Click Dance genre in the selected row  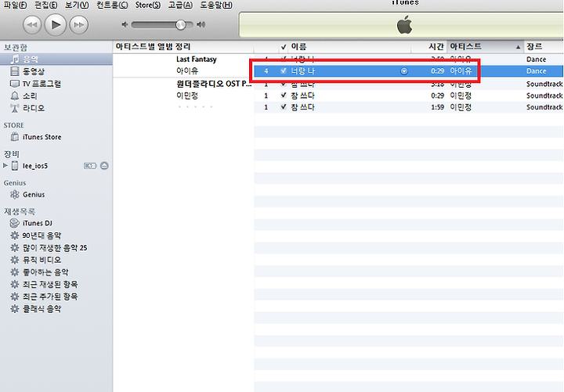point(536,70)
